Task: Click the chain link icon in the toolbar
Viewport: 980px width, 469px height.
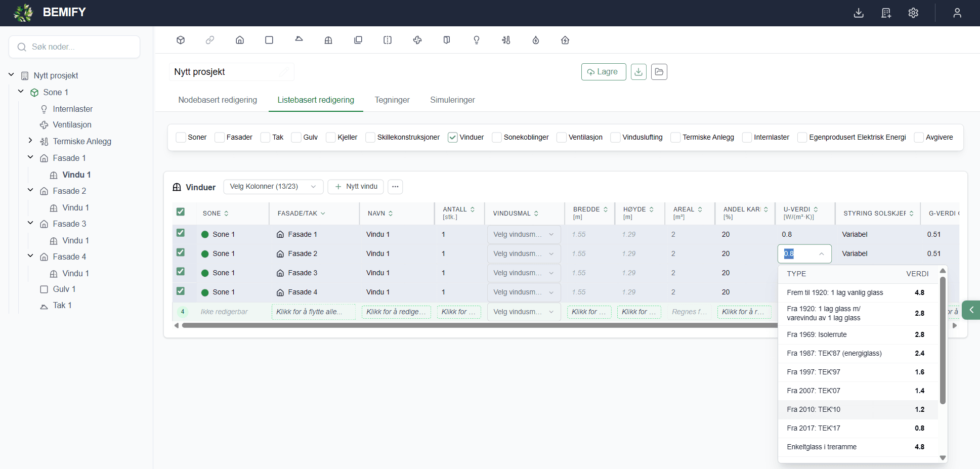Action: click(210, 40)
